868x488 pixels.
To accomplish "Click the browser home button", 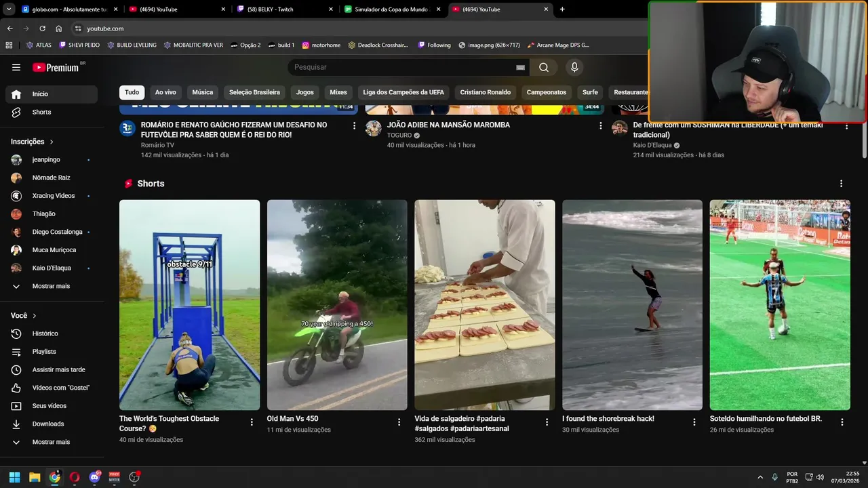I will click(x=59, y=28).
